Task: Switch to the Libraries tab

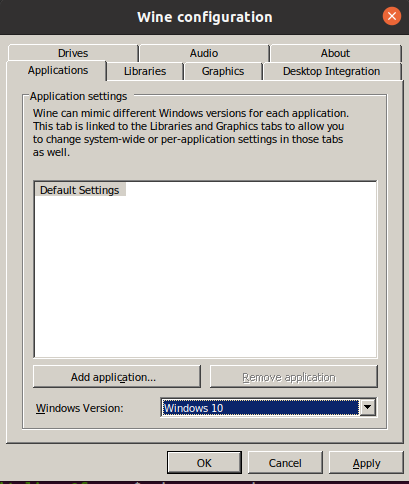Action: [x=145, y=71]
